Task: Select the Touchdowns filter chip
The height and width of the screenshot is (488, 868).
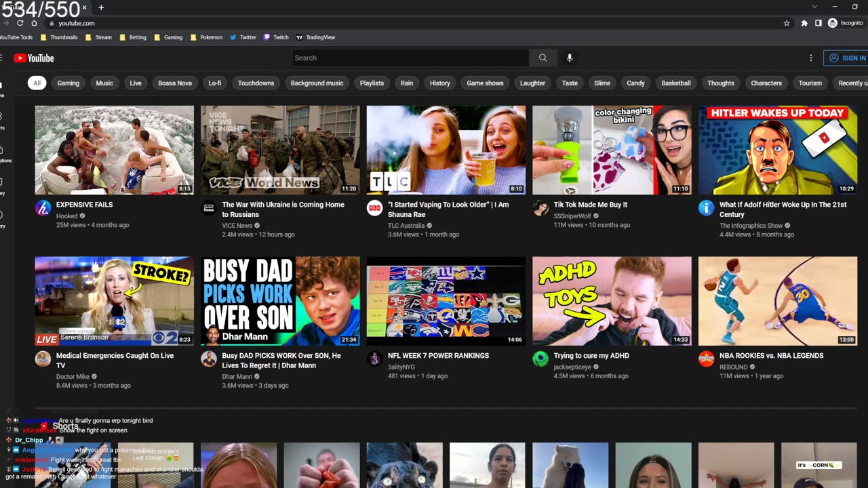Action: coord(256,83)
